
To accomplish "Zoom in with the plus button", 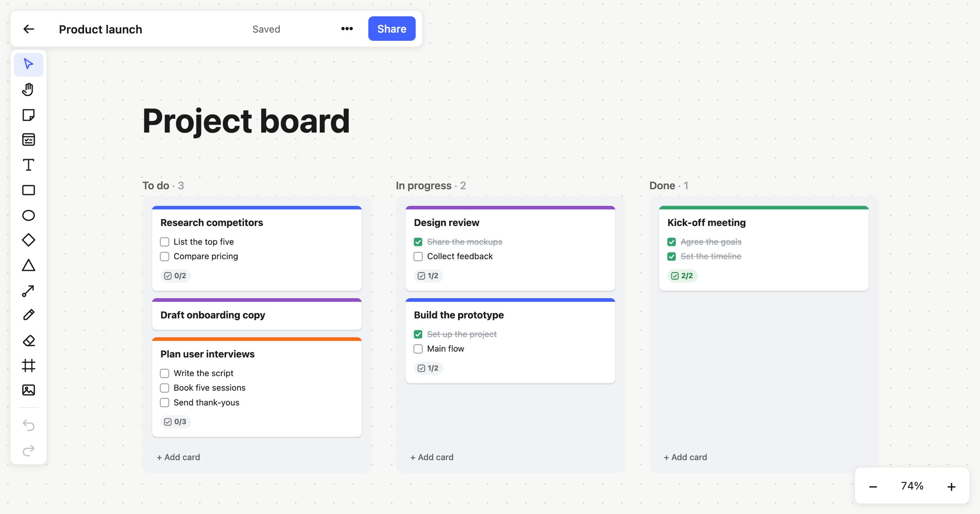I will tap(951, 486).
